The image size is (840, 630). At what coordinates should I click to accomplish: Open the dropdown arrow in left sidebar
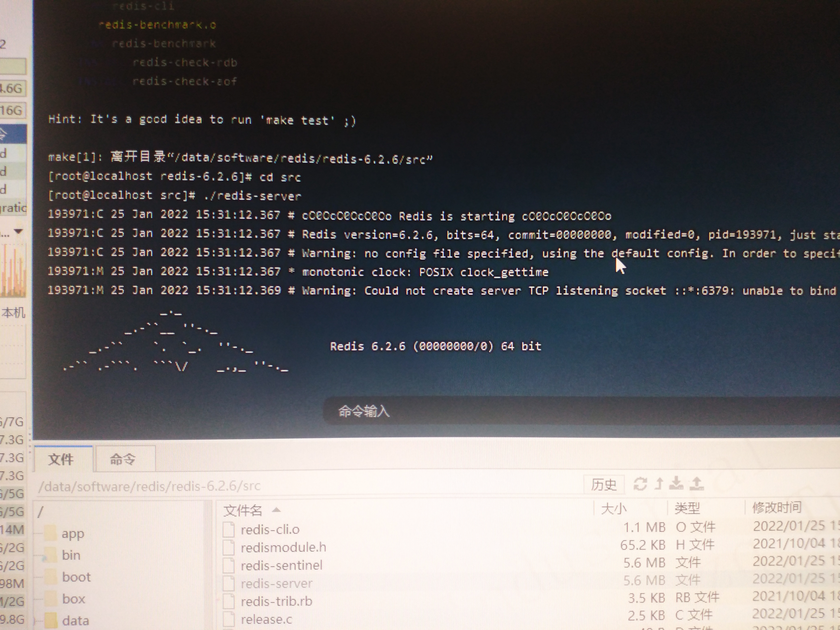coord(18,231)
